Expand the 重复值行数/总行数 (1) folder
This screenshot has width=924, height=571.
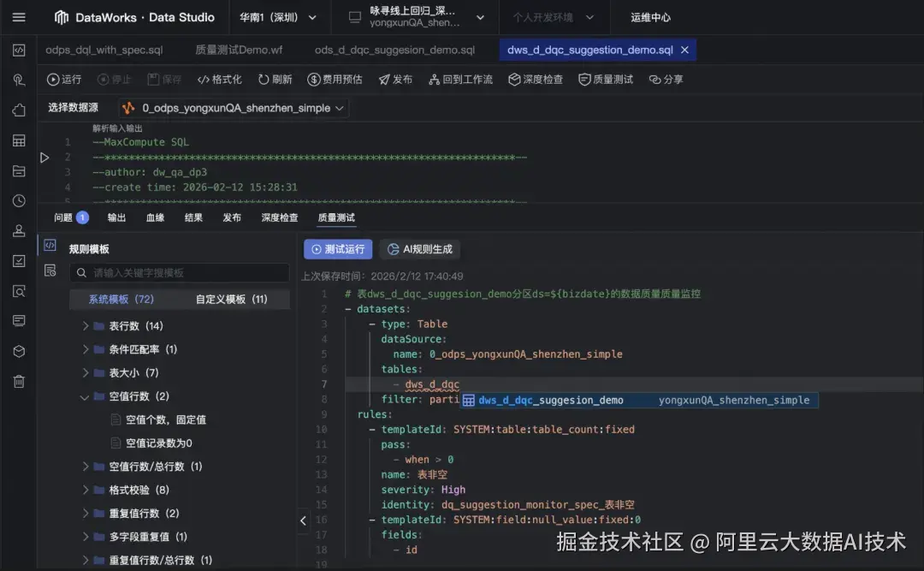(x=86, y=561)
